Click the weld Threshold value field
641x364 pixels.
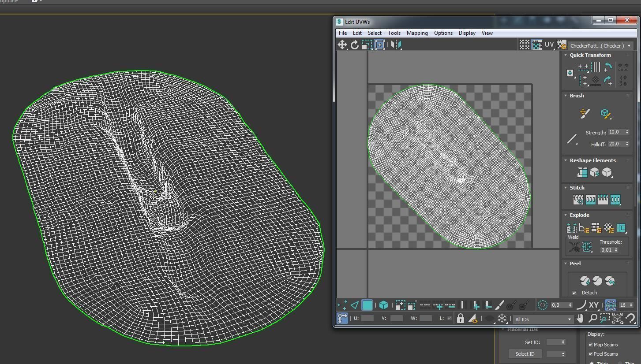(606, 250)
